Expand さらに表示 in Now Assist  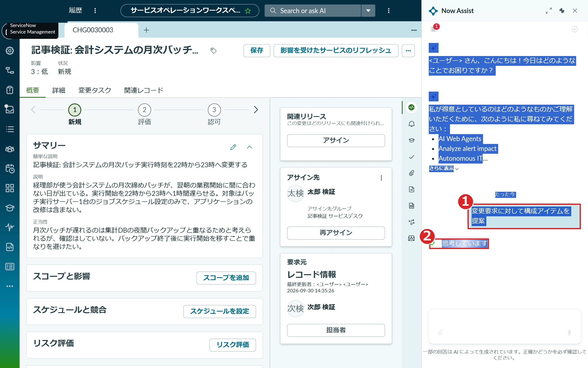coord(443,168)
